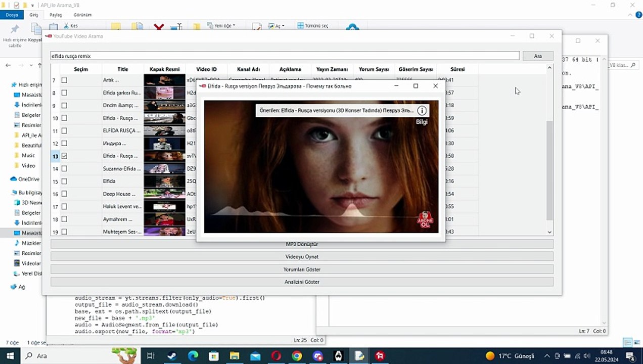This screenshot has width=643, height=364.
Task: Click the Ara search button
Action: coord(538,56)
